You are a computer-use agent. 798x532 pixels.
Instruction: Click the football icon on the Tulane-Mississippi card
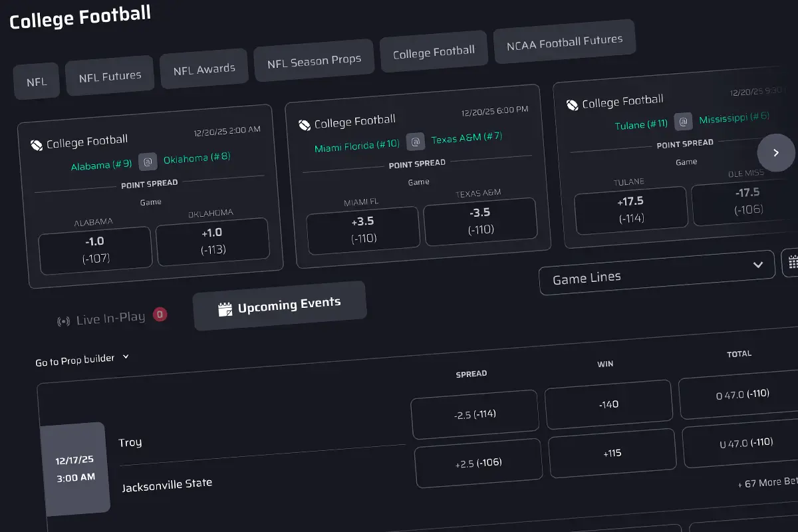[572, 104]
